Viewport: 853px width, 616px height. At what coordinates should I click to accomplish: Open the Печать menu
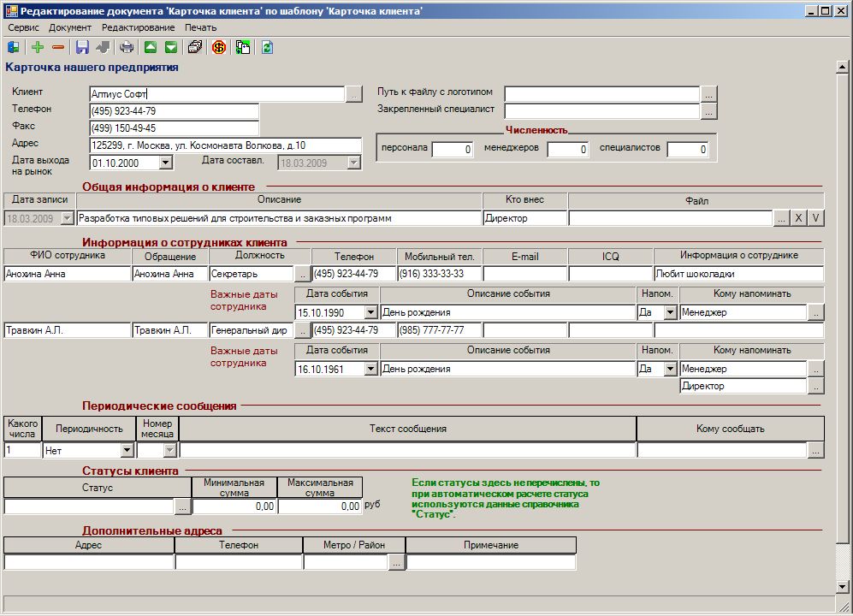200,27
